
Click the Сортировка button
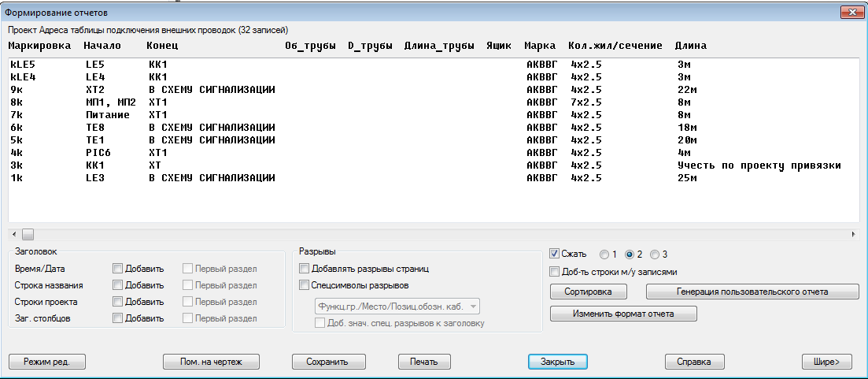589,292
